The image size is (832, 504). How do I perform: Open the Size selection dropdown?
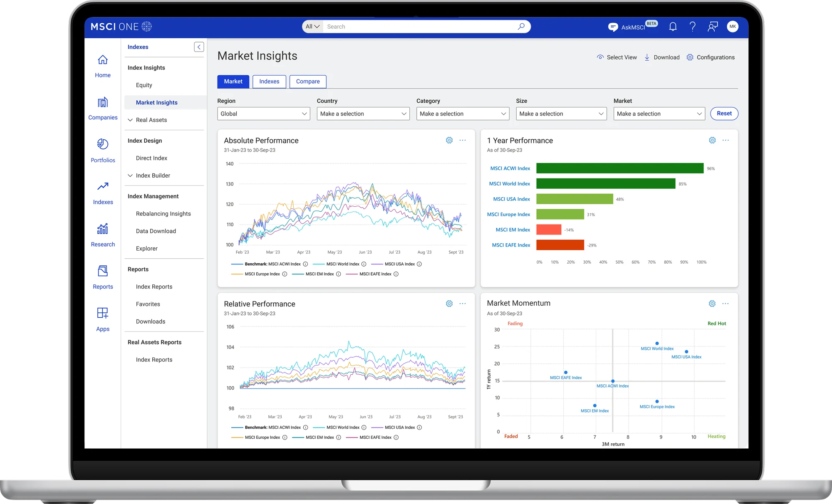pyautogui.click(x=561, y=114)
